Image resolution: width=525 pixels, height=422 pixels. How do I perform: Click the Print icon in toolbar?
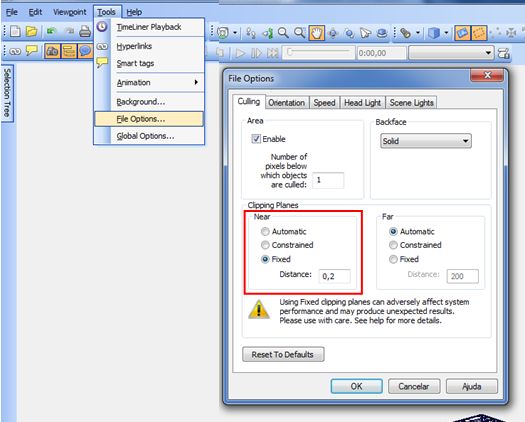coord(85,32)
